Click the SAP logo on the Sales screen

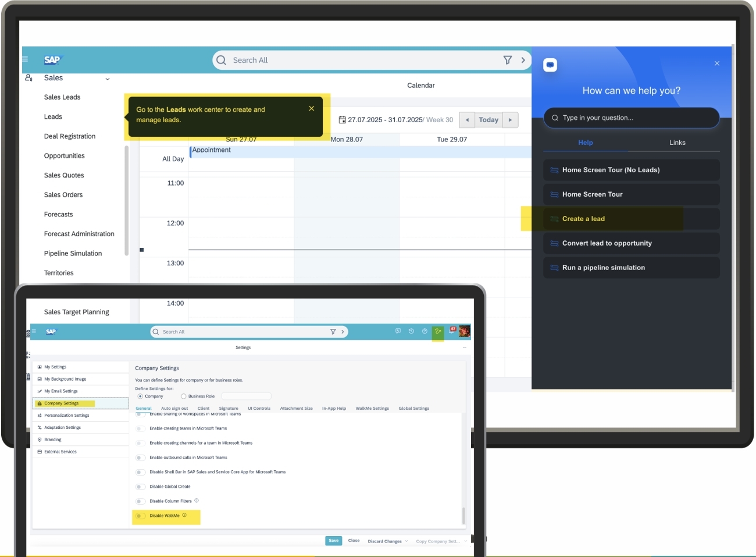(x=52, y=60)
